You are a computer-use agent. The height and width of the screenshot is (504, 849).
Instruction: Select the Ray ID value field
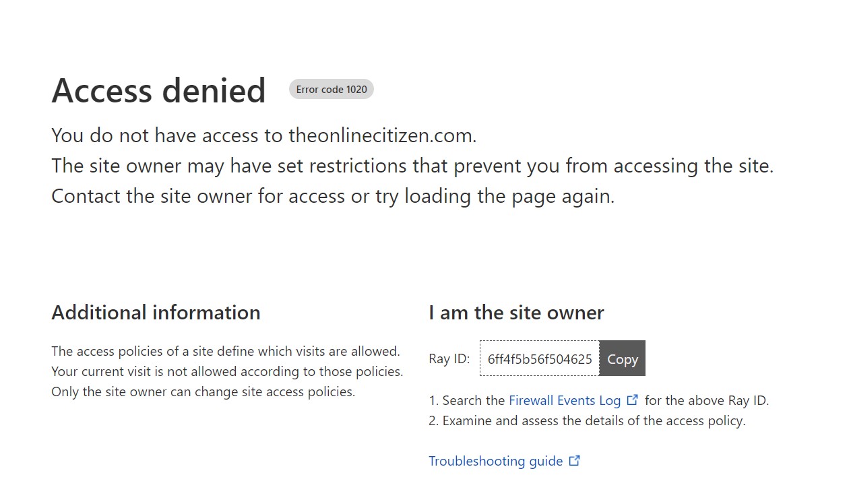click(x=539, y=358)
